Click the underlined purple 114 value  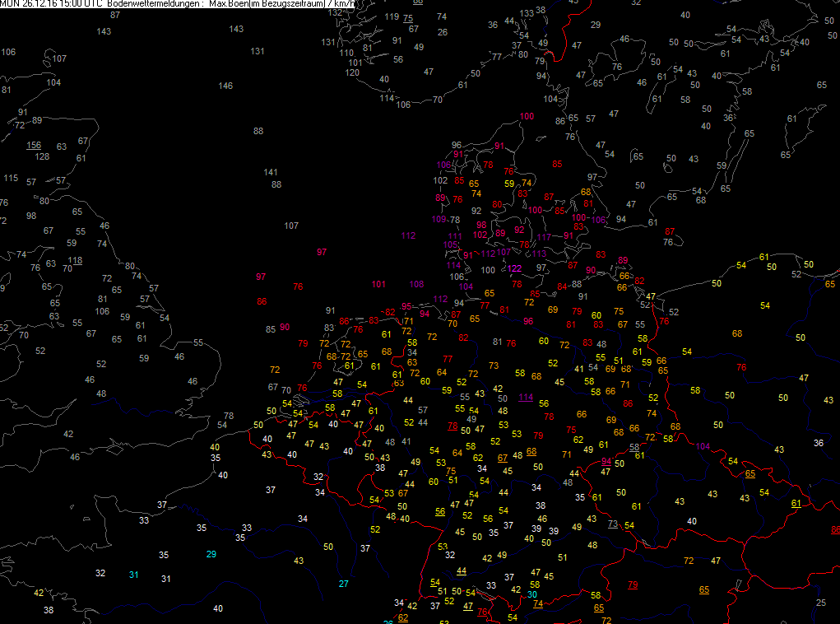[x=526, y=398]
